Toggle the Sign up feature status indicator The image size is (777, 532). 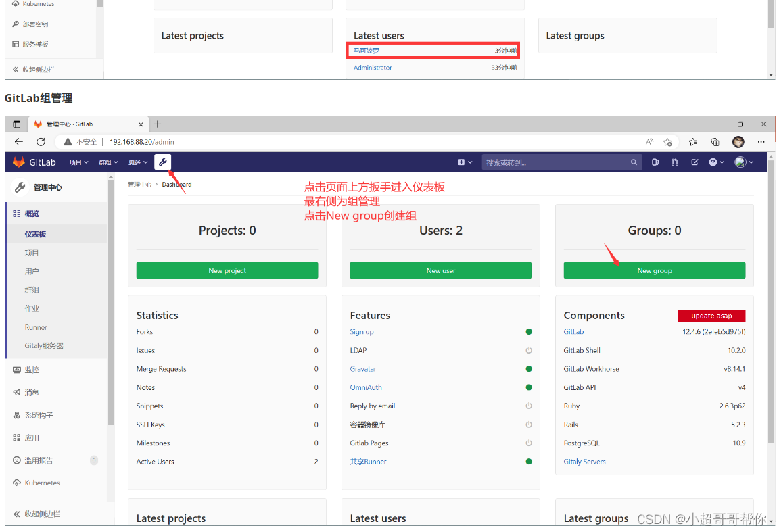coord(528,332)
